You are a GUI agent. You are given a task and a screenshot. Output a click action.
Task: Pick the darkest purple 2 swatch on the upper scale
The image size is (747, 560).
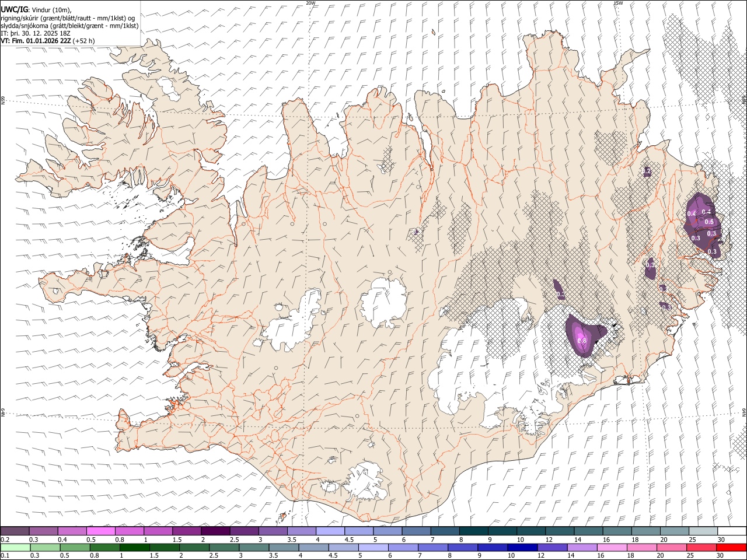215,531
